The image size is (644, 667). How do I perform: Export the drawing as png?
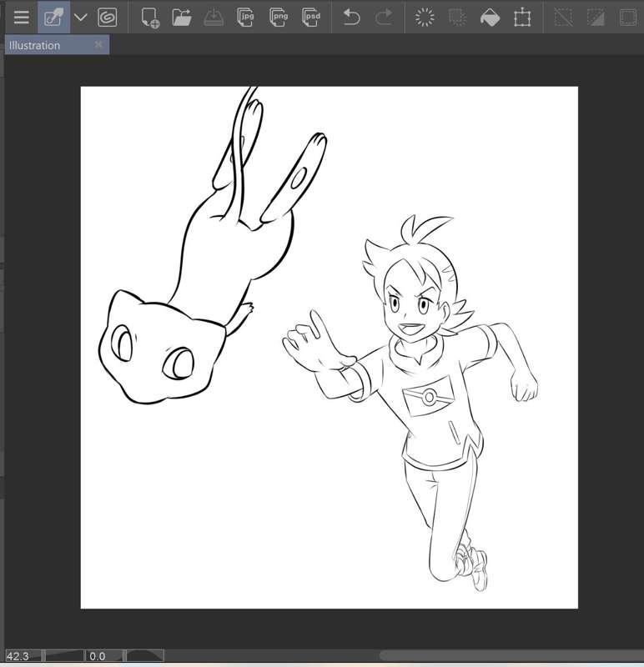279,18
